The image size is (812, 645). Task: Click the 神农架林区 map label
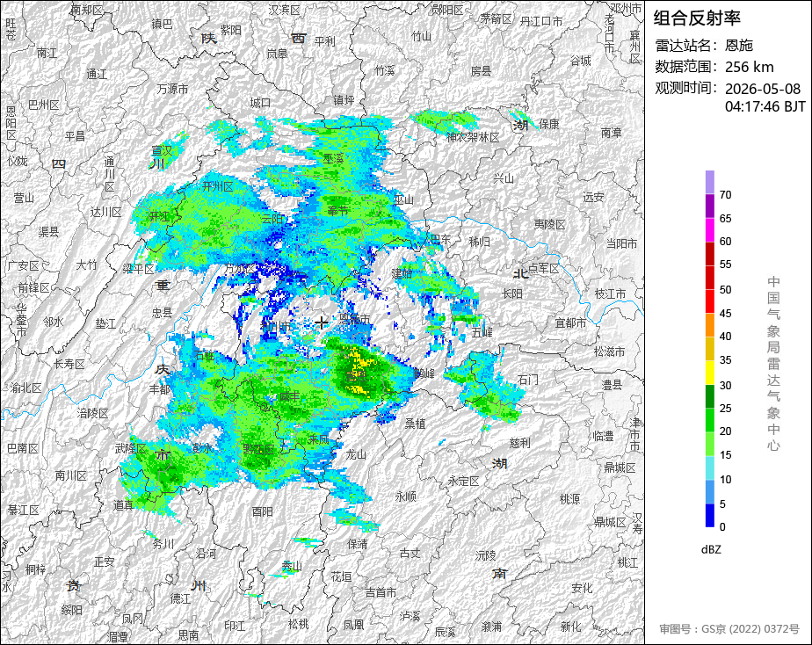(x=473, y=137)
